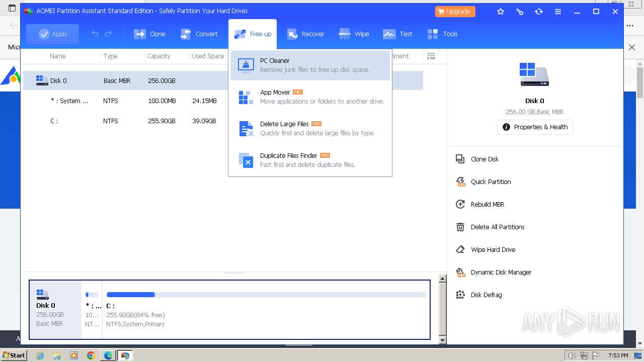Open Internet Explorer from the taskbar

[x=40, y=355]
